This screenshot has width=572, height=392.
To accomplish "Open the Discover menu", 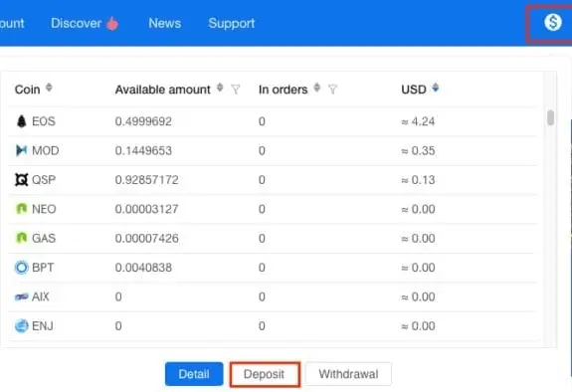I will click(x=76, y=23).
